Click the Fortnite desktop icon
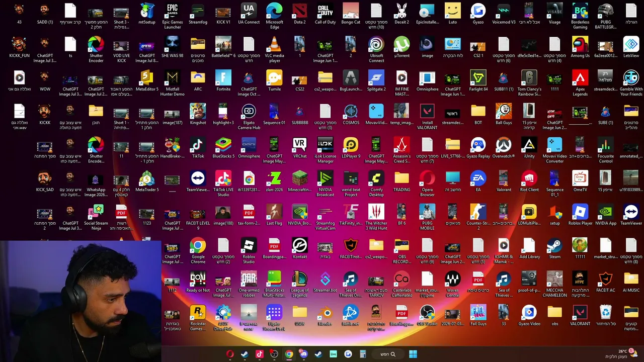The width and height of the screenshot is (644, 362). click(223, 81)
